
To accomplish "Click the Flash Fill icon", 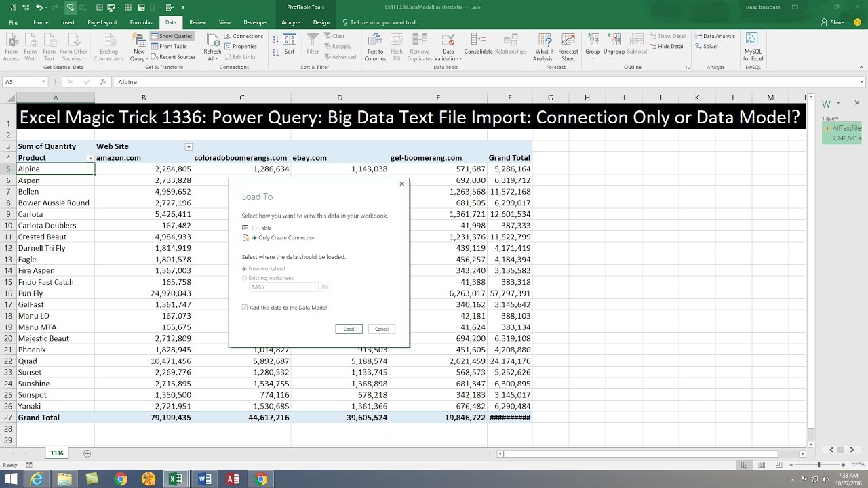I will (x=397, y=47).
